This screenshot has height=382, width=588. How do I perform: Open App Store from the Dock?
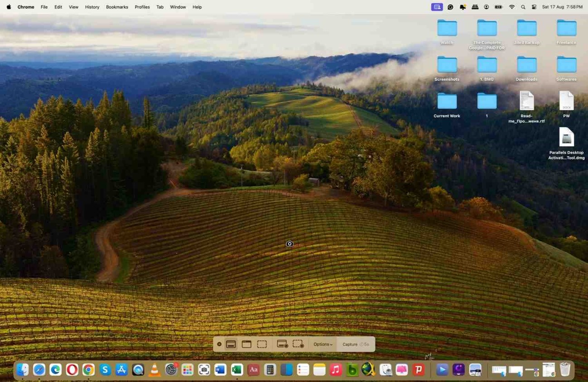121,370
